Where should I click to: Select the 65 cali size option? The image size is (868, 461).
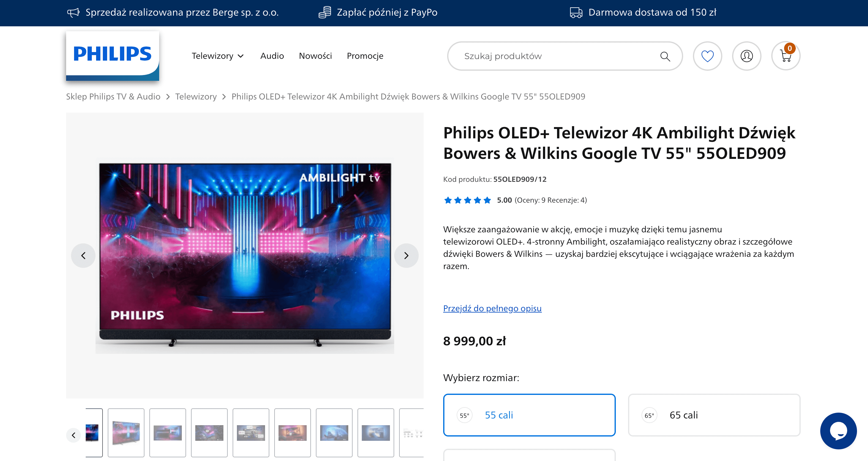714,415
